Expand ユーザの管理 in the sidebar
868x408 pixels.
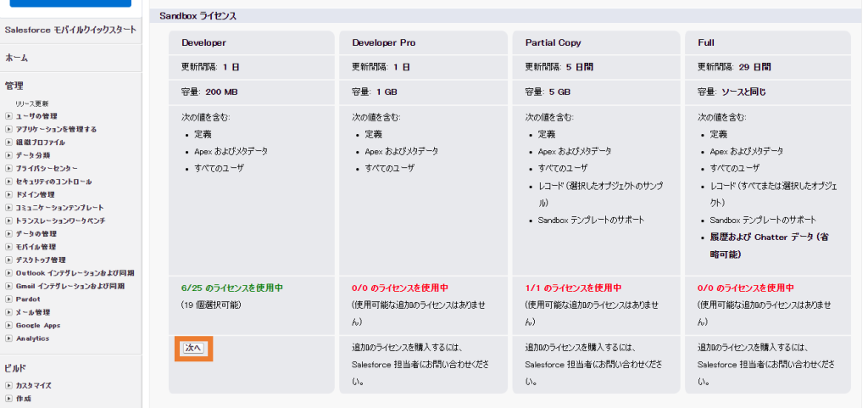point(9,116)
